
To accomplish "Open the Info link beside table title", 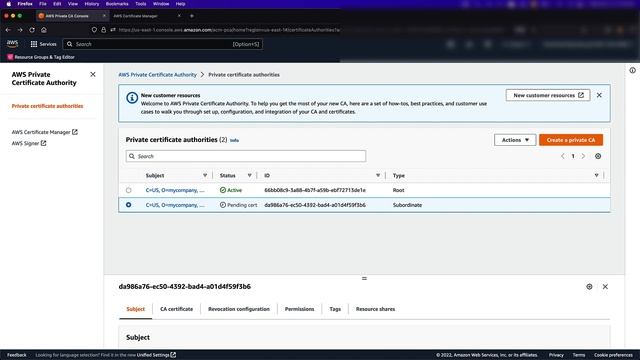I will [x=234, y=140].
